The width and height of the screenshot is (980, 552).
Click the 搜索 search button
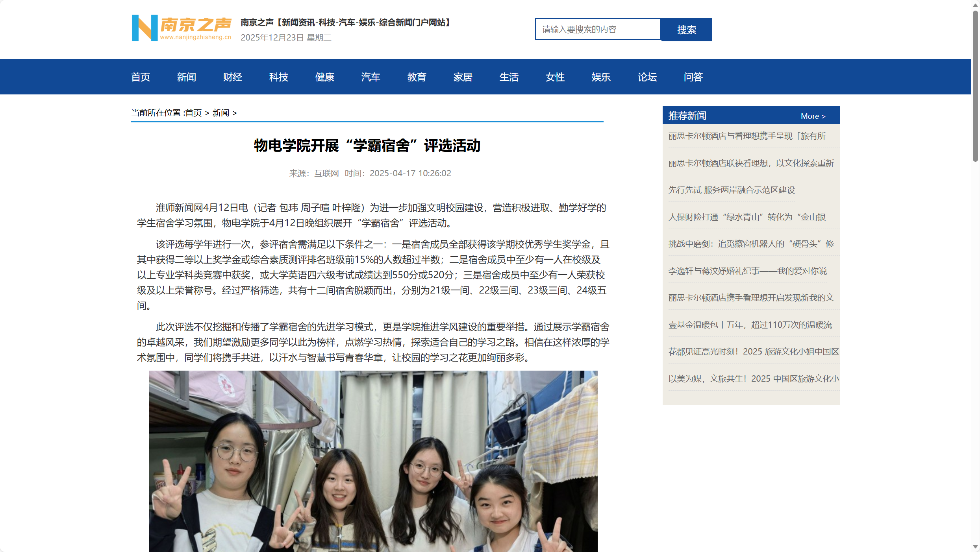(686, 29)
